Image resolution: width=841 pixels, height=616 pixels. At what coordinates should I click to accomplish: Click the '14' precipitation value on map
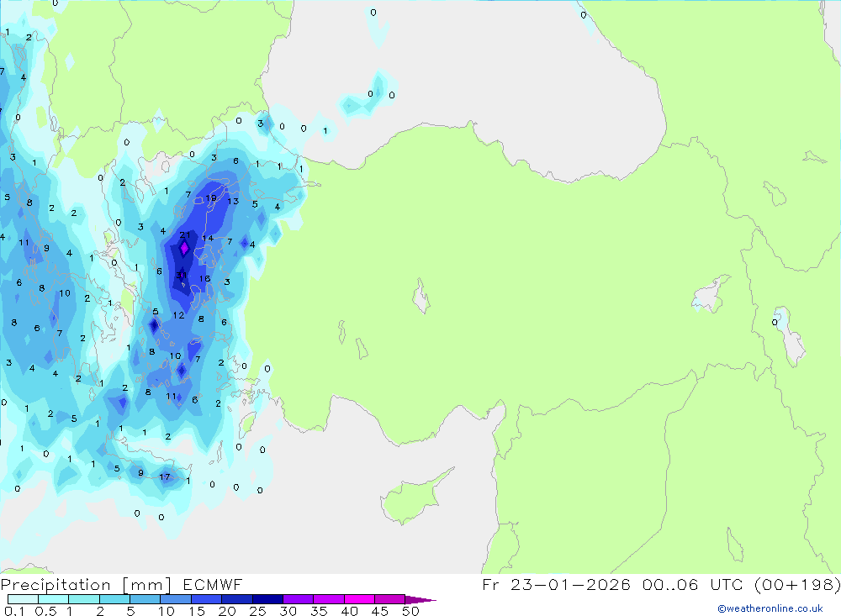coord(208,238)
